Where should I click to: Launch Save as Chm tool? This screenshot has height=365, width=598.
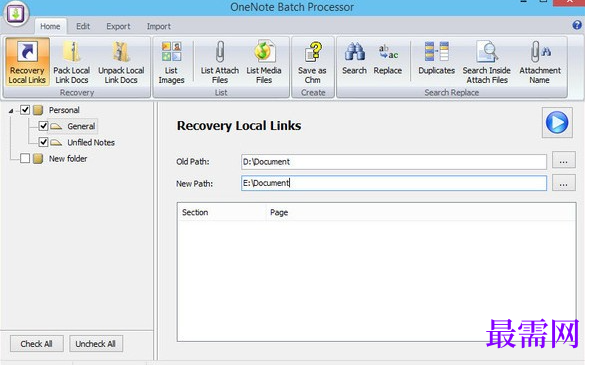click(312, 62)
